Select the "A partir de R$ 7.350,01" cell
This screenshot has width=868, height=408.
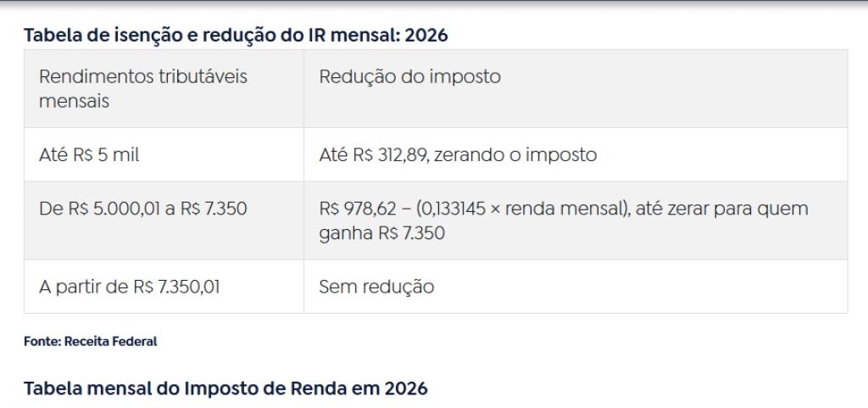pyautogui.click(x=130, y=287)
